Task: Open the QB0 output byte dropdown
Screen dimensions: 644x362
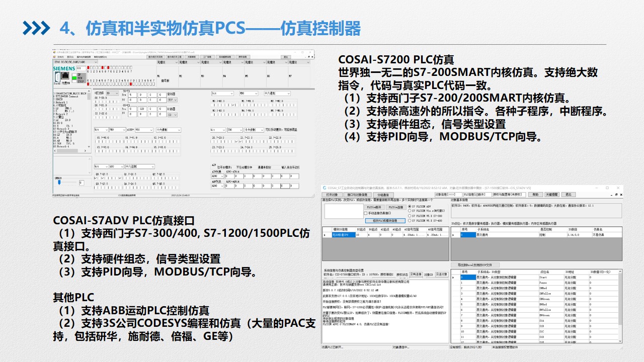Action: (x=117, y=166)
